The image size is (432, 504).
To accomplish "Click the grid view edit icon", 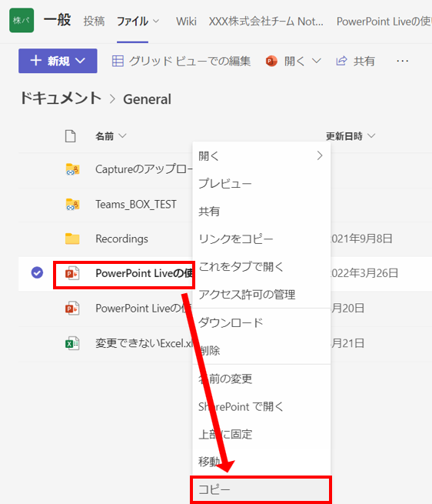I will pyautogui.click(x=118, y=61).
